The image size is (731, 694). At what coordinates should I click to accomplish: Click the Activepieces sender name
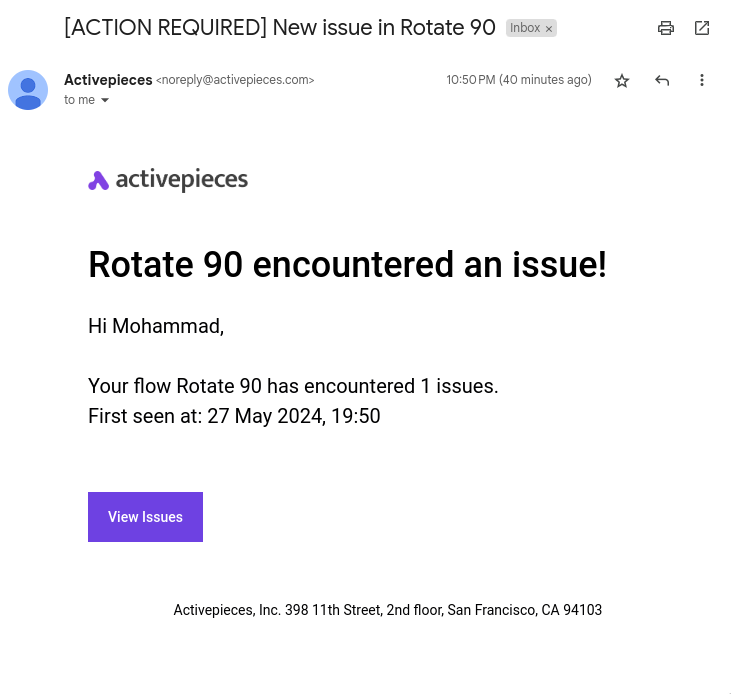coord(108,80)
